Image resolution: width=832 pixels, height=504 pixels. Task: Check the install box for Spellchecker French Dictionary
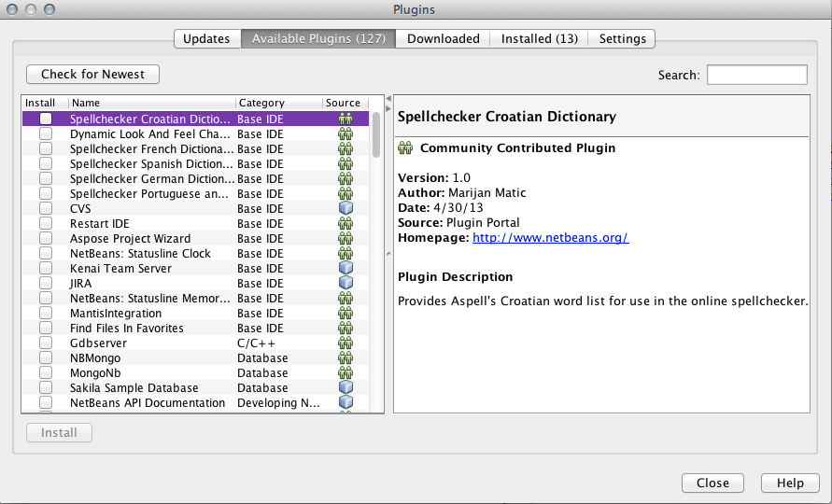(46, 149)
